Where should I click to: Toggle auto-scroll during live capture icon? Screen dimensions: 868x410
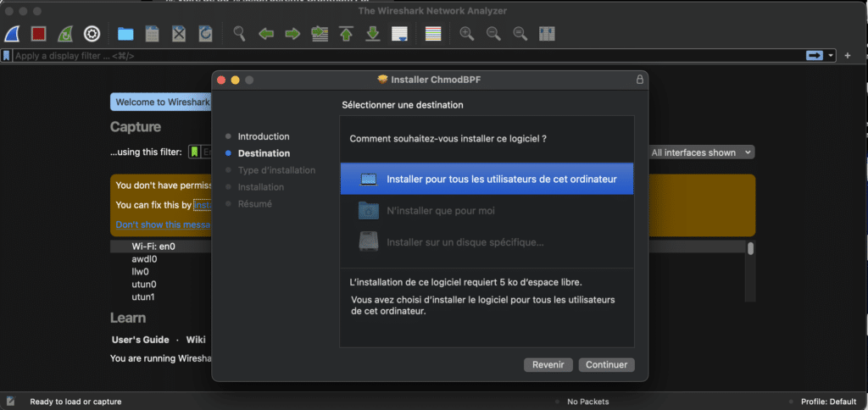[x=400, y=34]
